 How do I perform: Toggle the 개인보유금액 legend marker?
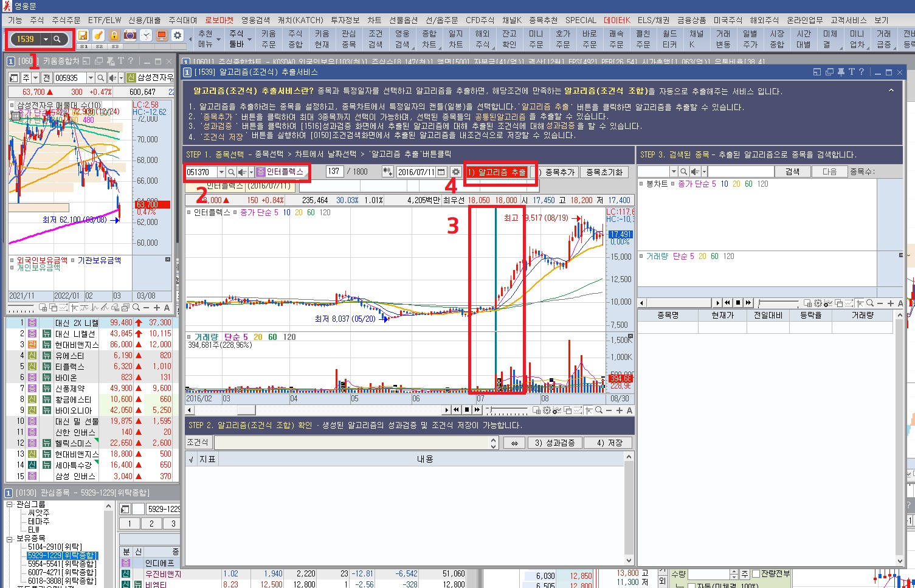(x=12, y=268)
